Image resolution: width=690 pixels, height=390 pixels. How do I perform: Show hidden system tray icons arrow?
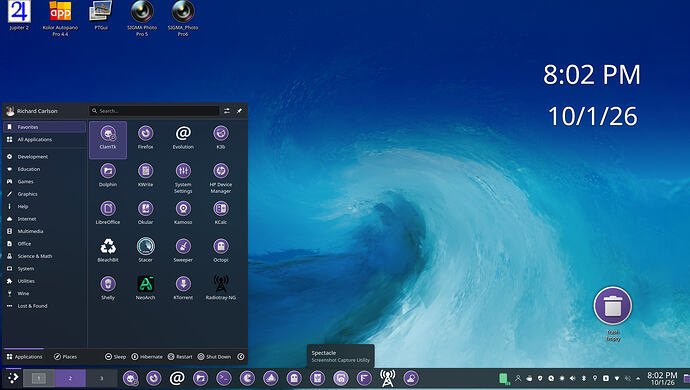click(x=638, y=378)
